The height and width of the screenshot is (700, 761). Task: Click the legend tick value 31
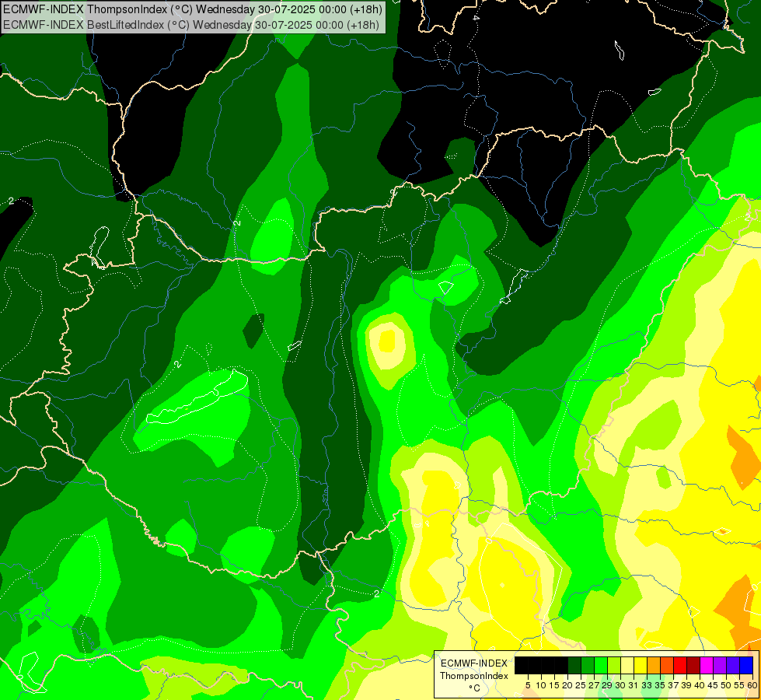[x=634, y=685]
